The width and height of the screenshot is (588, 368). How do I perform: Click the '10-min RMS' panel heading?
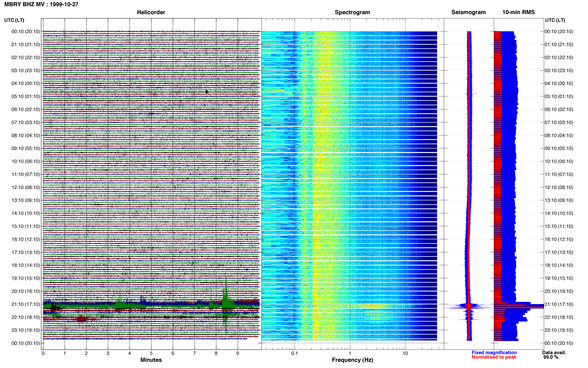(518, 12)
